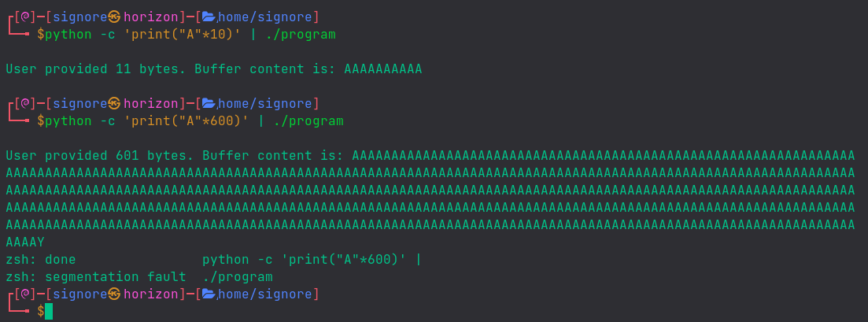Click the green terminal cursor block
Image resolution: width=868 pixels, height=322 pixels.
(49, 312)
